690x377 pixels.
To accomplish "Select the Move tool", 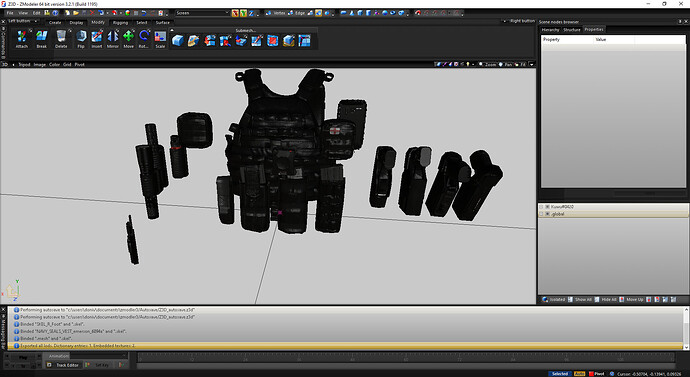I will [x=128, y=39].
